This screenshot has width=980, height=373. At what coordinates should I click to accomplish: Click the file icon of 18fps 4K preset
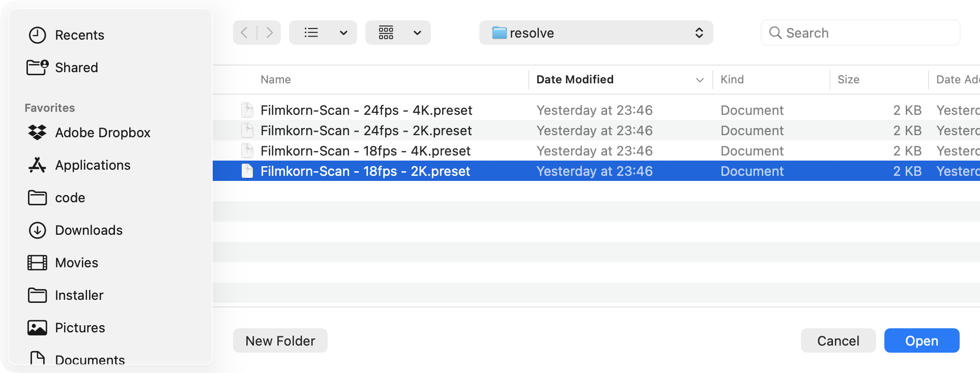247,150
